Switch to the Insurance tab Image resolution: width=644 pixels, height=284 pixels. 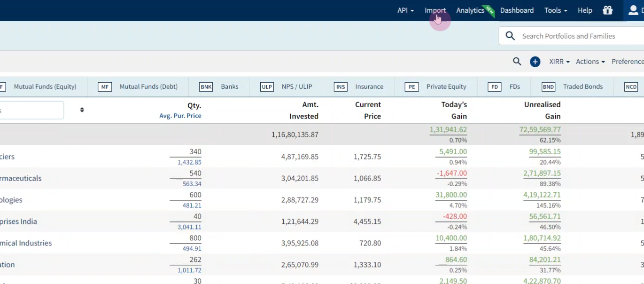point(369,87)
